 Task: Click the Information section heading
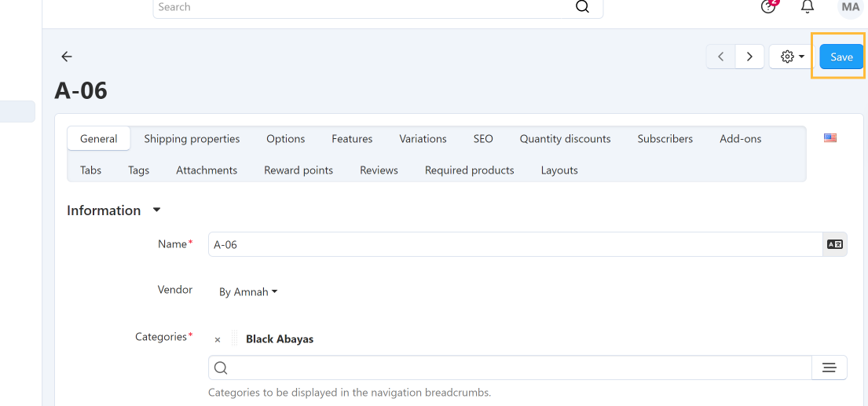[x=104, y=210]
